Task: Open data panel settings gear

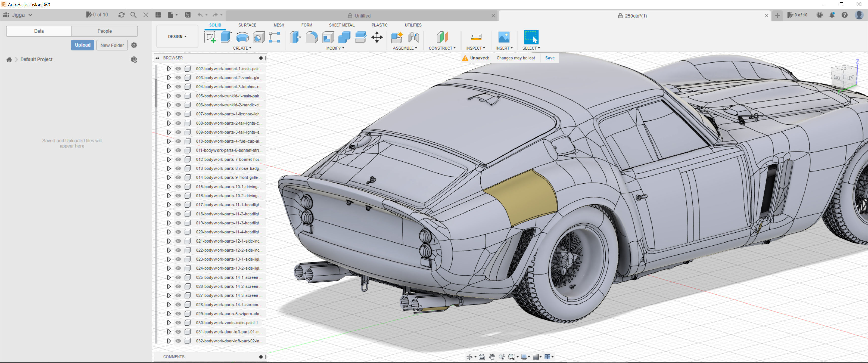Action: [134, 45]
